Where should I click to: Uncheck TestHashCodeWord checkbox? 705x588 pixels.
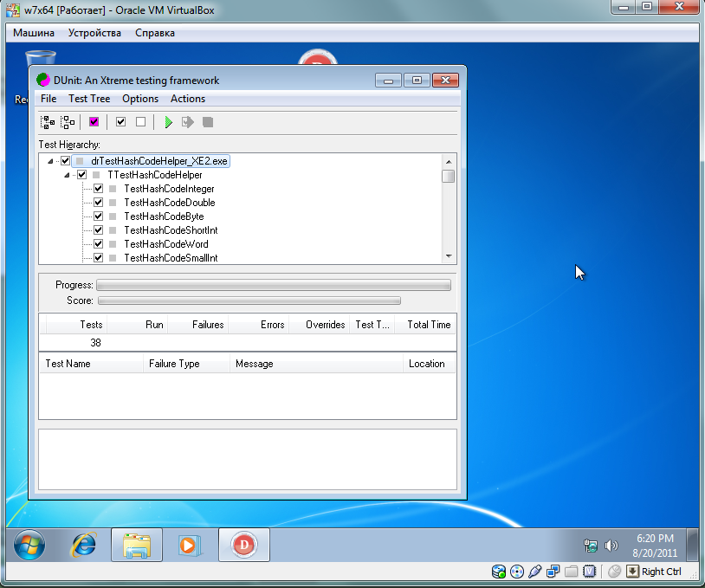pyautogui.click(x=99, y=244)
